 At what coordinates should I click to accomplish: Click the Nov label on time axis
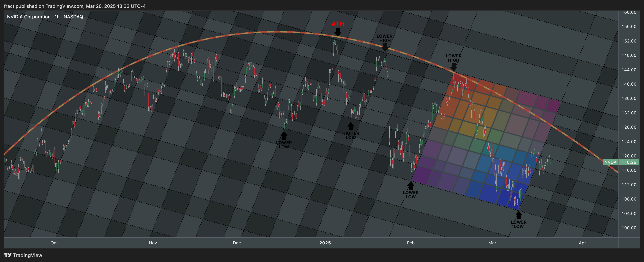coord(153,243)
